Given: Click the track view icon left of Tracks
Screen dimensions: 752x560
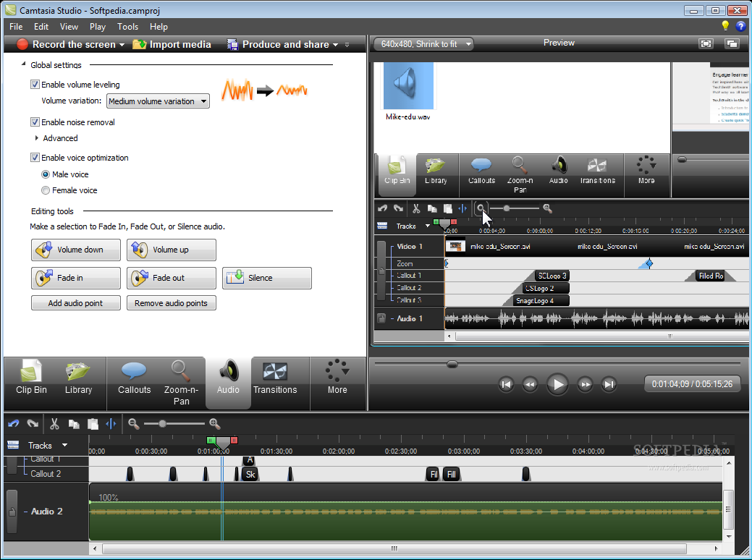Looking at the screenshot, I should (x=13, y=445).
